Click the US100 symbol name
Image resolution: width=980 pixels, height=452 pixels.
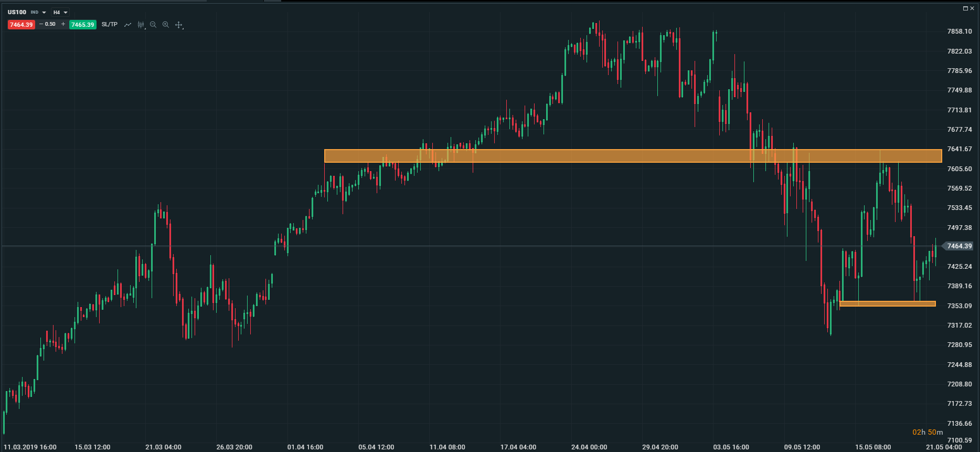pyautogui.click(x=17, y=12)
